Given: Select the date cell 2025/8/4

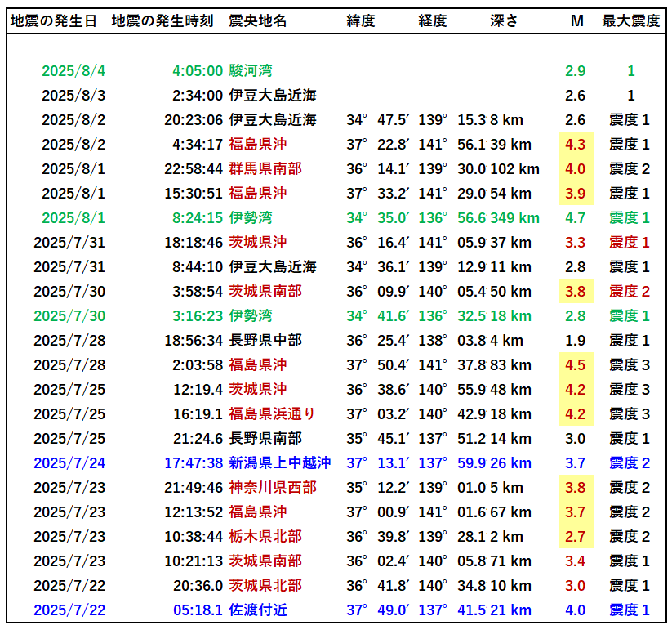Looking at the screenshot, I should point(73,71).
